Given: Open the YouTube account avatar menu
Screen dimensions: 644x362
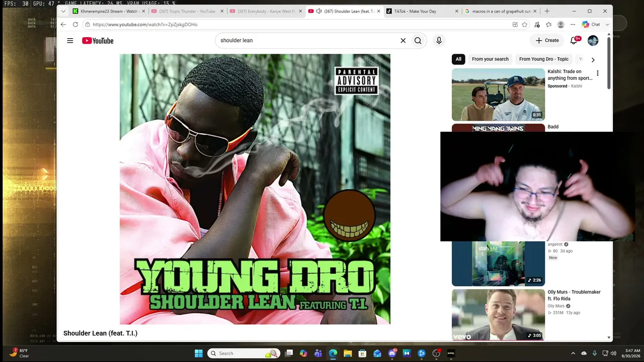Looking at the screenshot, I should click(x=593, y=41).
